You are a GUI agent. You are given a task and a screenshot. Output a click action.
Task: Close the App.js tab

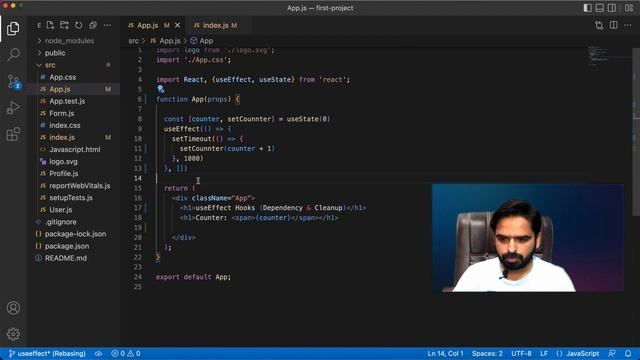point(178,25)
